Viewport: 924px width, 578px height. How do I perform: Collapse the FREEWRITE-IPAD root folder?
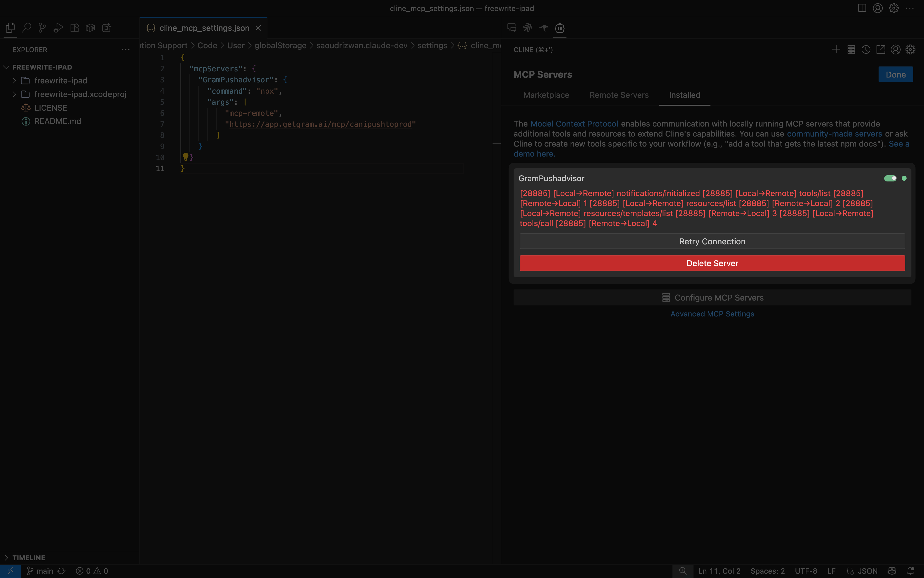pos(6,67)
